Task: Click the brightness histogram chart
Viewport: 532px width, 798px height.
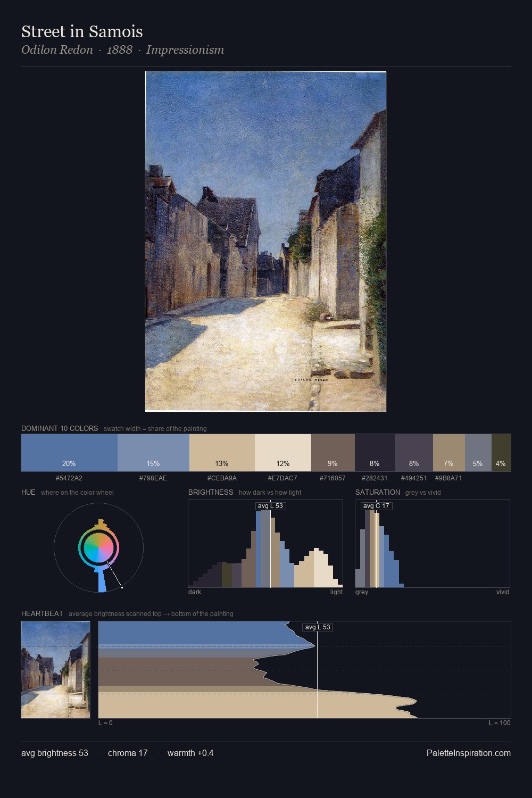Action: [x=265, y=544]
